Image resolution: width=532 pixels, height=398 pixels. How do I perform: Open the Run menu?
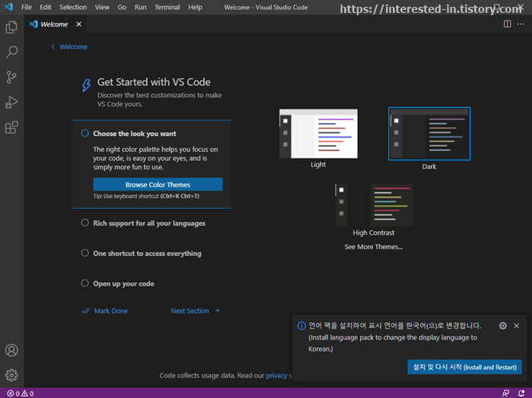click(141, 7)
